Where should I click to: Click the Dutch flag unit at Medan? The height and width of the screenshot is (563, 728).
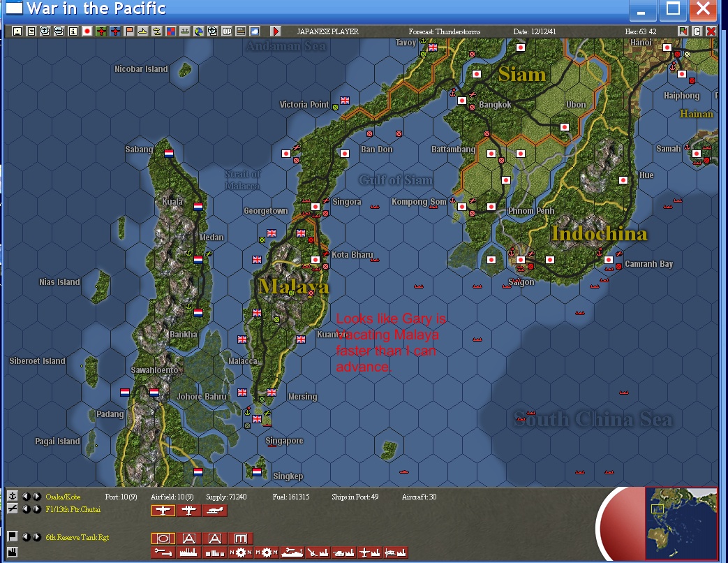coord(198,260)
